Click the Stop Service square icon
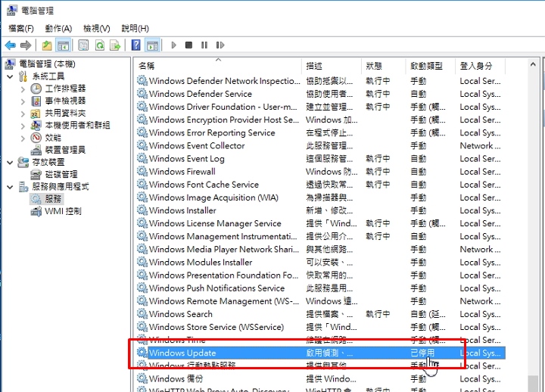Screen dimensions: 545x392 pyautogui.click(x=188, y=45)
